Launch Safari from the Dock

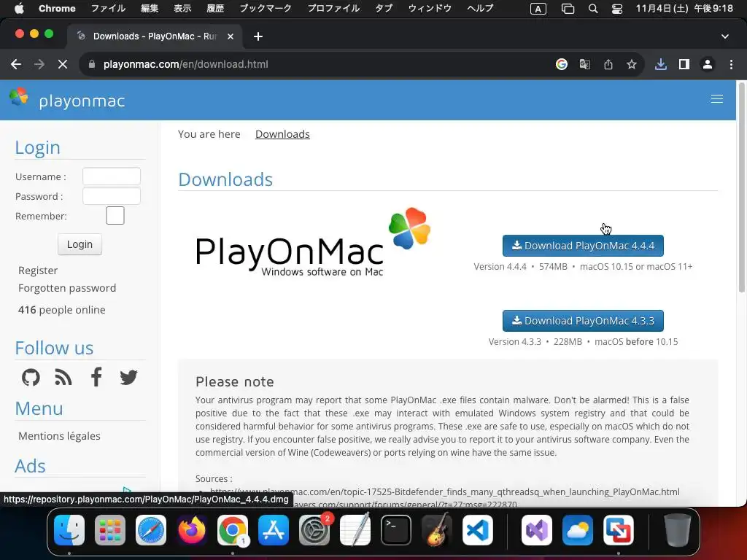(151, 530)
